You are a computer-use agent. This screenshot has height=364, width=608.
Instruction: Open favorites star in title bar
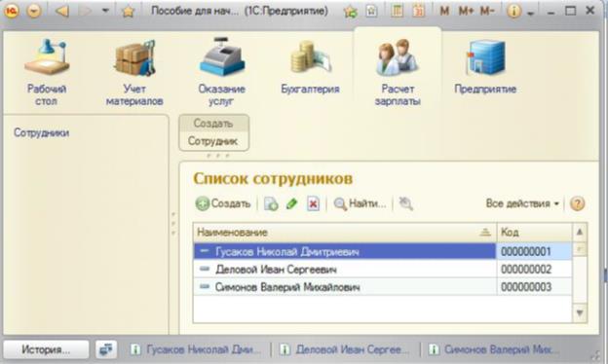coord(128,12)
